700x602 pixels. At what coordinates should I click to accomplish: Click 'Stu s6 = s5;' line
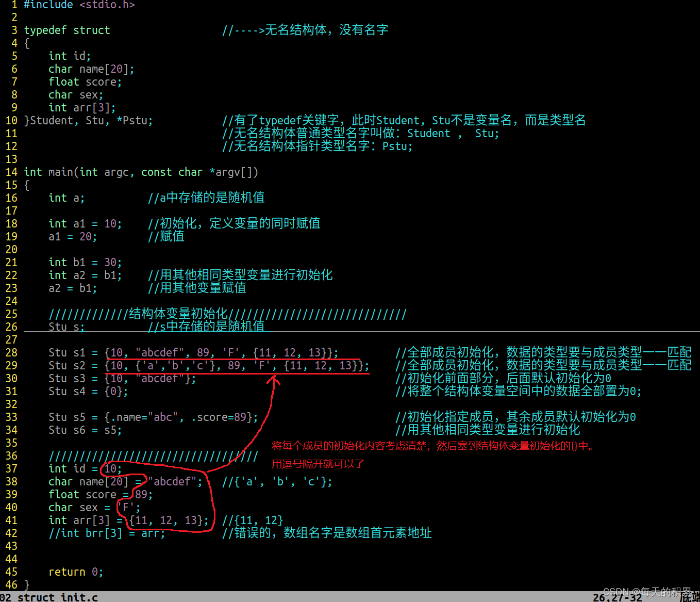point(85,430)
